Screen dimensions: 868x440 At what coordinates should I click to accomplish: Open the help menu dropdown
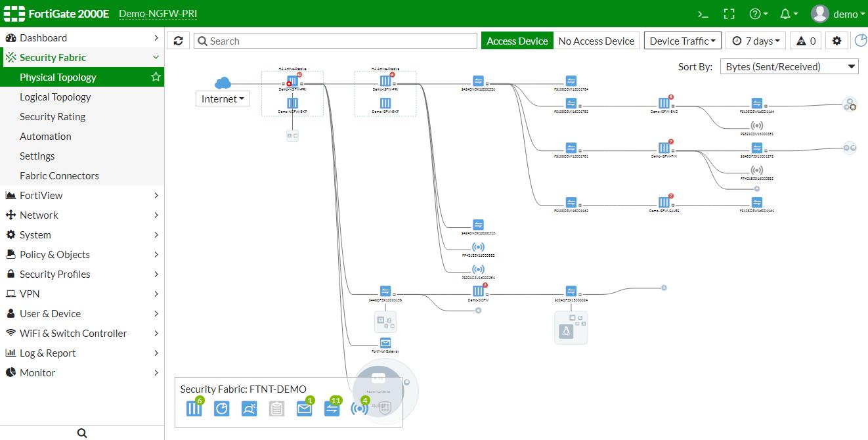758,14
